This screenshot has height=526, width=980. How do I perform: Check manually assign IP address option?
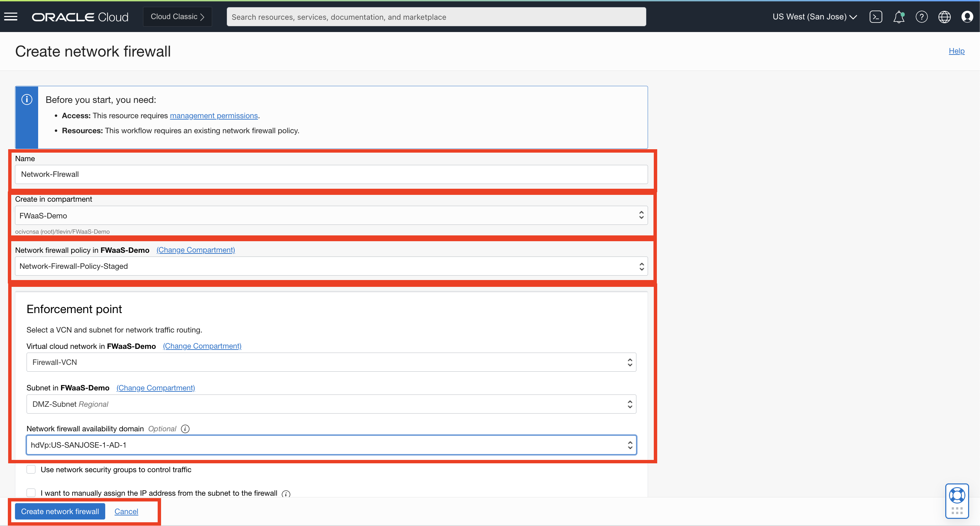(31, 493)
